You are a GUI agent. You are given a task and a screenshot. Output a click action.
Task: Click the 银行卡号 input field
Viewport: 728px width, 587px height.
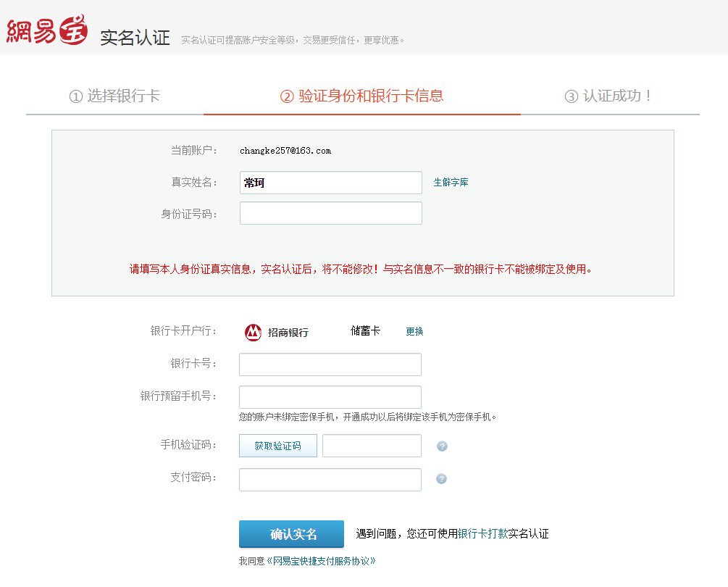pyautogui.click(x=330, y=365)
